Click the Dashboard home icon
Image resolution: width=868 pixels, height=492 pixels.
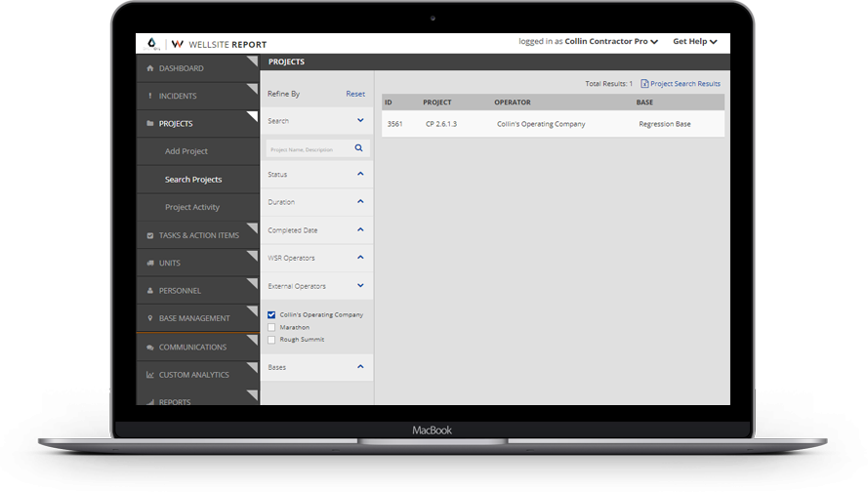click(x=150, y=68)
